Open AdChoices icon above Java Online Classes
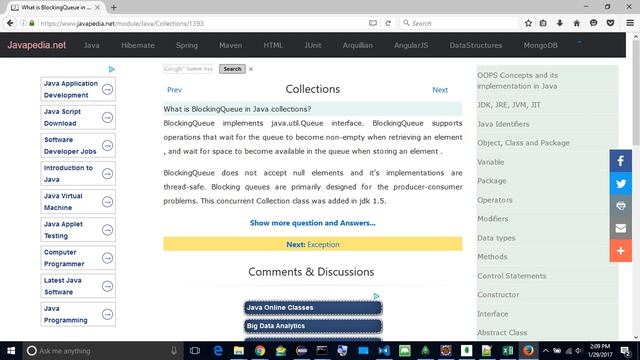The width and height of the screenshot is (640, 360). tap(376, 296)
